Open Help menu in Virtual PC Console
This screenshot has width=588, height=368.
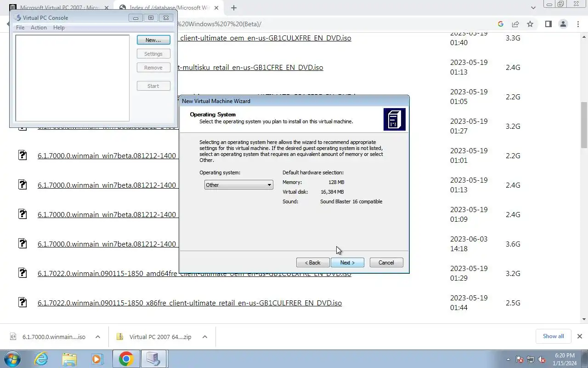point(59,28)
